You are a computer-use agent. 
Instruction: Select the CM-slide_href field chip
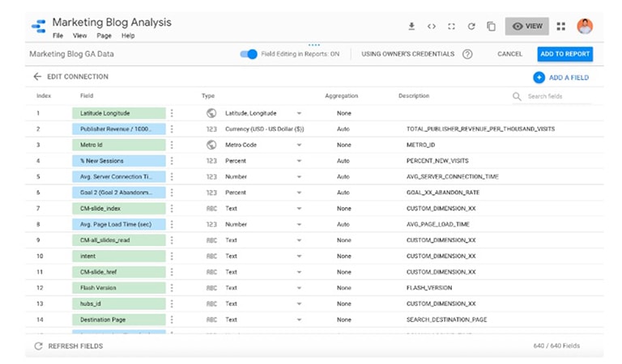point(119,272)
